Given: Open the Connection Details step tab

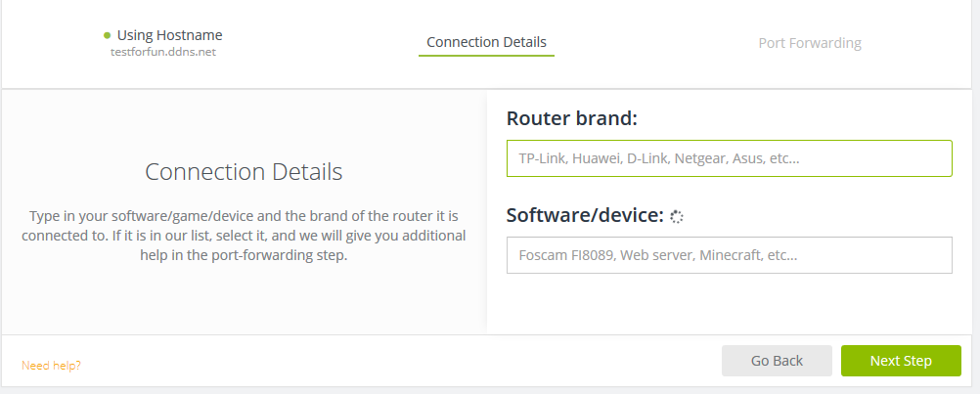Looking at the screenshot, I should pyautogui.click(x=486, y=42).
